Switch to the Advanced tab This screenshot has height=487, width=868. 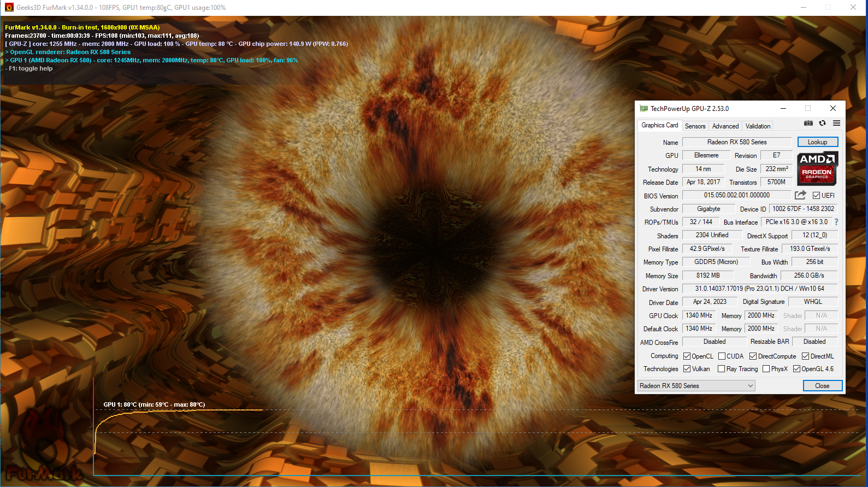(x=725, y=126)
